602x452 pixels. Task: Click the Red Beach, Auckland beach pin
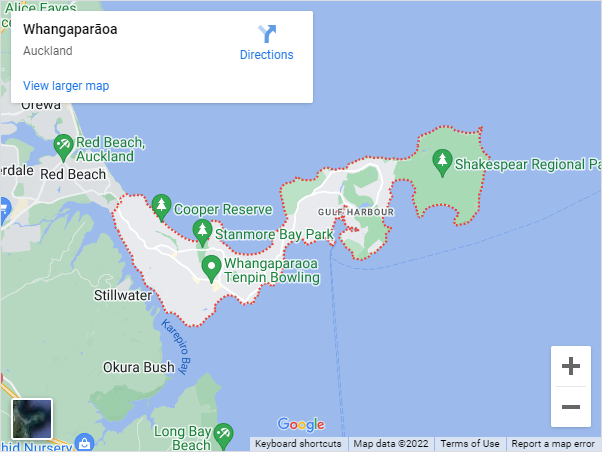coord(63,148)
